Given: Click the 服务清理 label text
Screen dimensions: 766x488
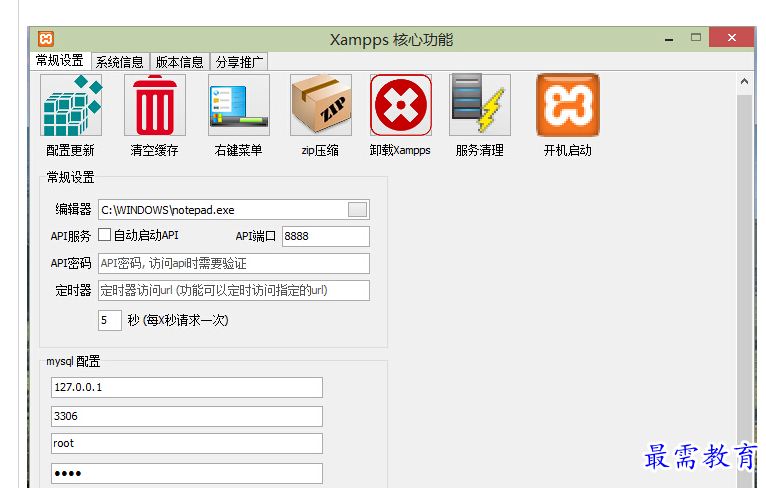Looking at the screenshot, I should 479,150.
